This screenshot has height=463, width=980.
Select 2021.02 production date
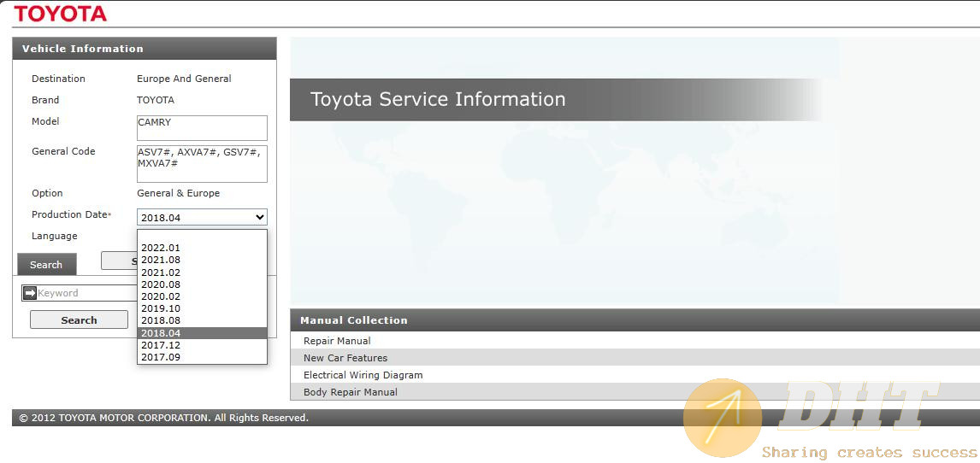pyautogui.click(x=202, y=272)
